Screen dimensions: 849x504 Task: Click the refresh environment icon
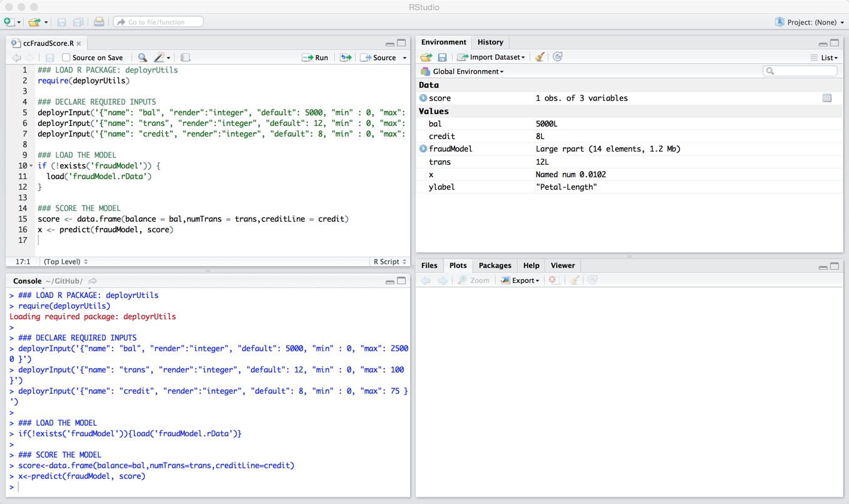[557, 57]
